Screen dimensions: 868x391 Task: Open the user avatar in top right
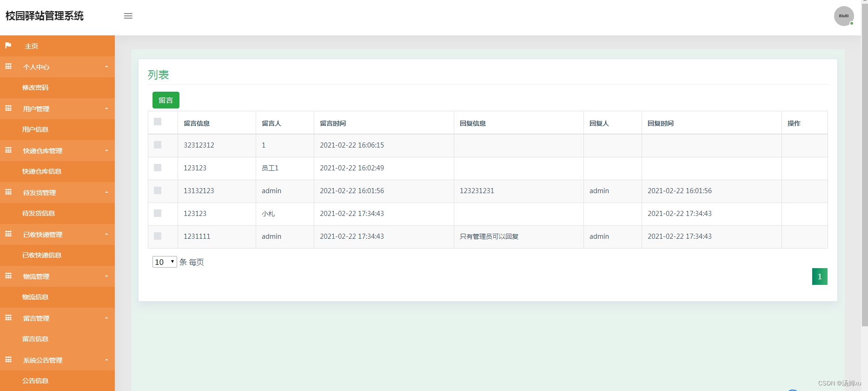[844, 16]
